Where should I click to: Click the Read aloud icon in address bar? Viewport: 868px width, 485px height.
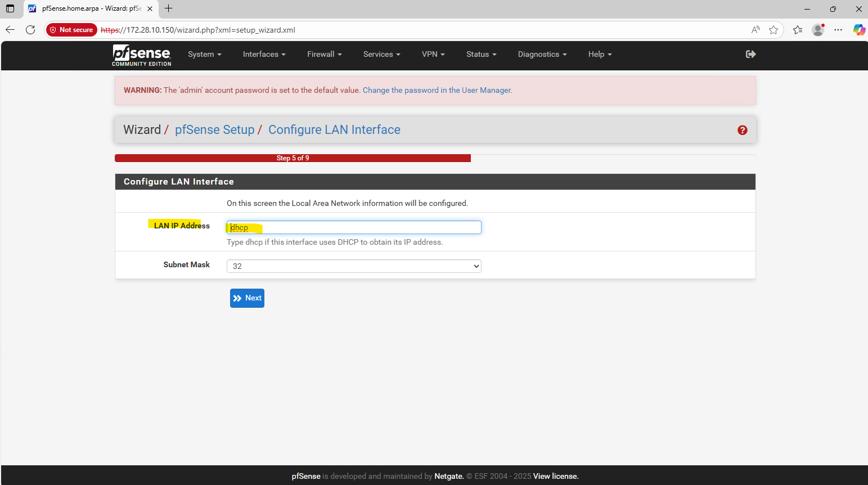click(755, 30)
